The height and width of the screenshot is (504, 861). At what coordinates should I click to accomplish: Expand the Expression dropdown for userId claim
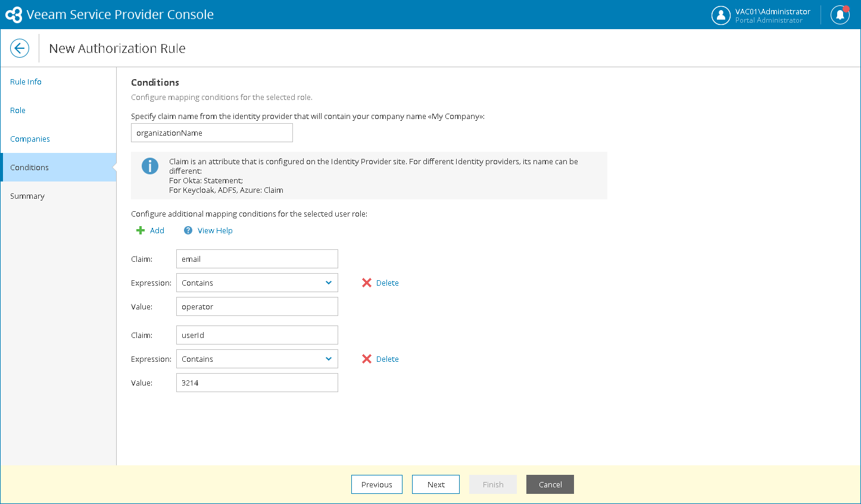coord(329,359)
